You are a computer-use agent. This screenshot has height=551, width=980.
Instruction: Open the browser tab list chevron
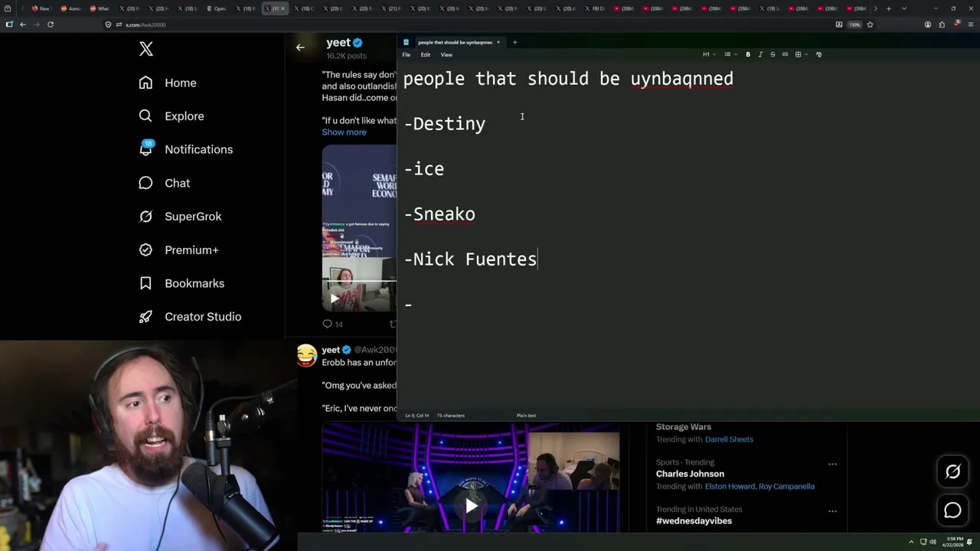click(904, 8)
